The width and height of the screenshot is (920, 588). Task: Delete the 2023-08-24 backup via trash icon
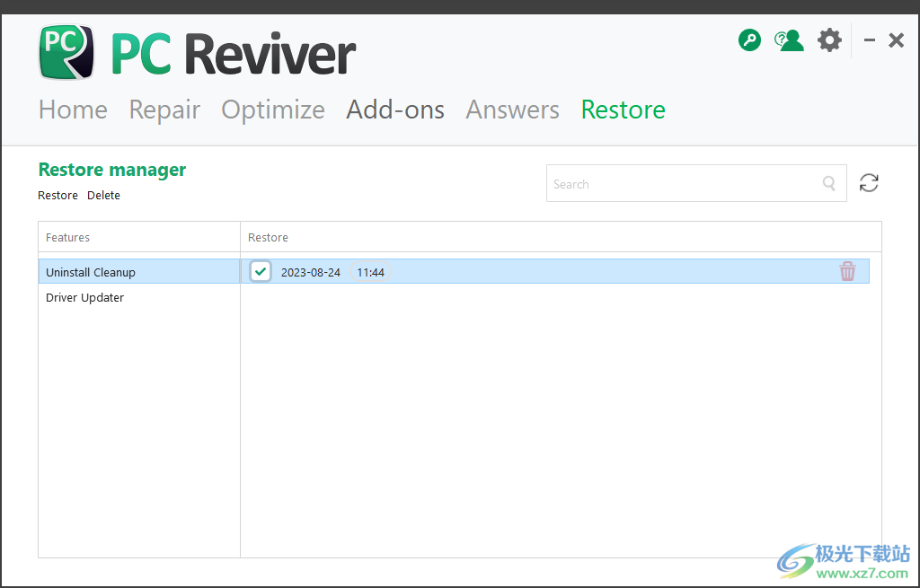[x=847, y=271]
